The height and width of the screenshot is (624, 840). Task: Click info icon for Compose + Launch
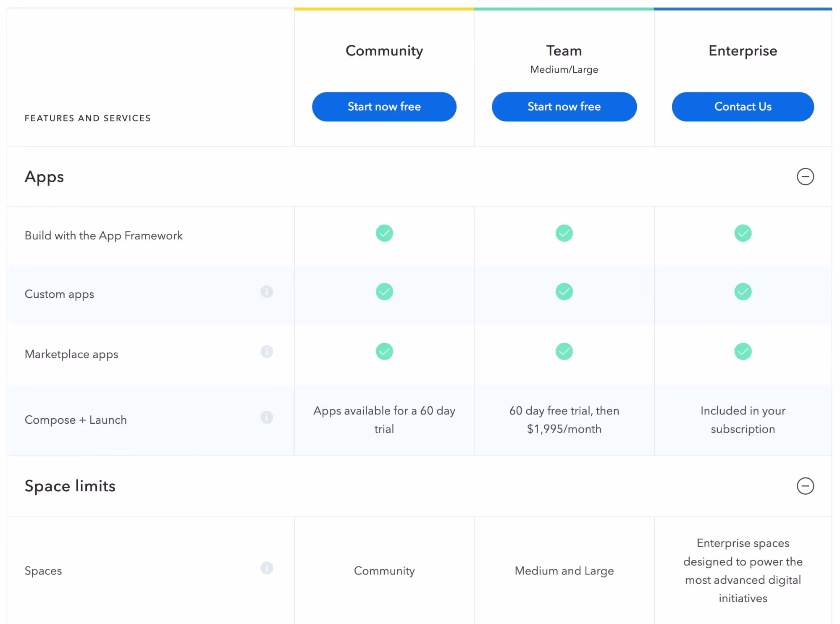point(267,417)
